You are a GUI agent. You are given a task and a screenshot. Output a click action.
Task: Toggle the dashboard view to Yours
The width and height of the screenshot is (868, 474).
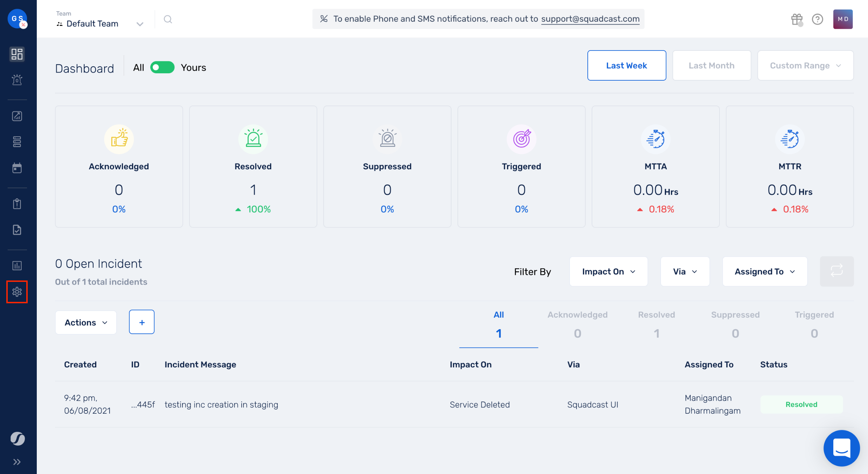coord(163,67)
